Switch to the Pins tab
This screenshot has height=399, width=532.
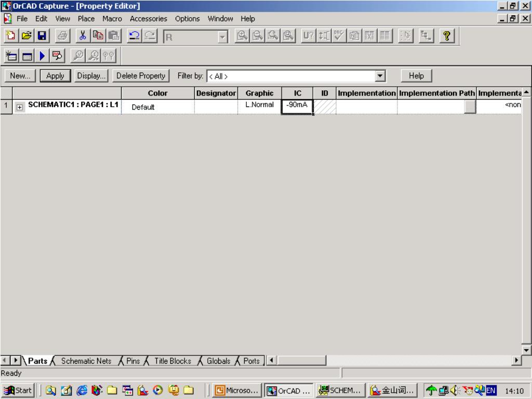[x=133, y=361]
